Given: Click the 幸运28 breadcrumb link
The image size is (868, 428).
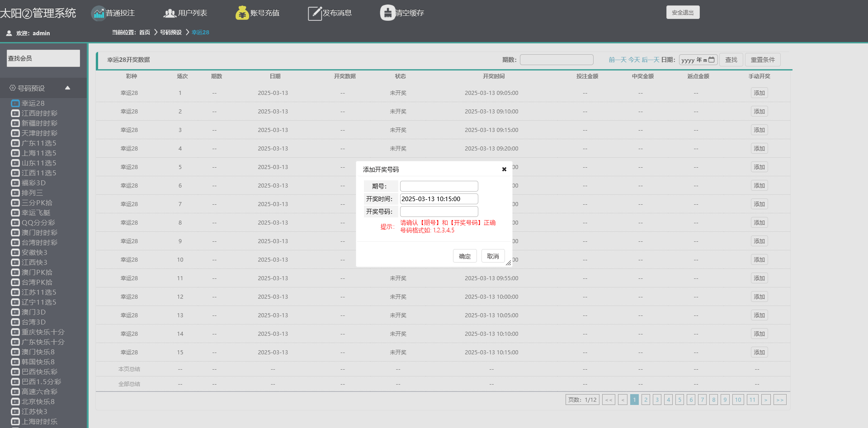Looking at the screenshot, I should 200,32.
